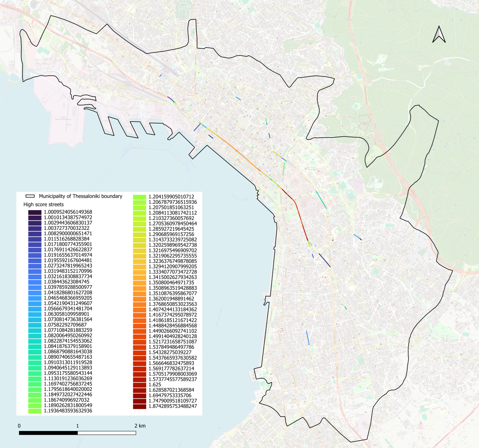Click the 1.7479009518109727 legend value text

pos(173,401)
